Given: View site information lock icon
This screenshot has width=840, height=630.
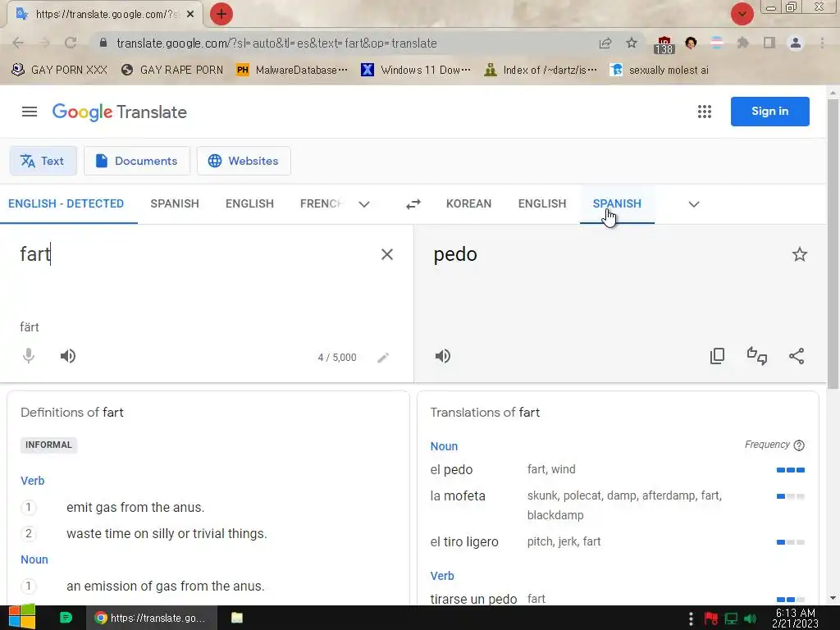Looking at the screenshot, I should click(103, 43).
